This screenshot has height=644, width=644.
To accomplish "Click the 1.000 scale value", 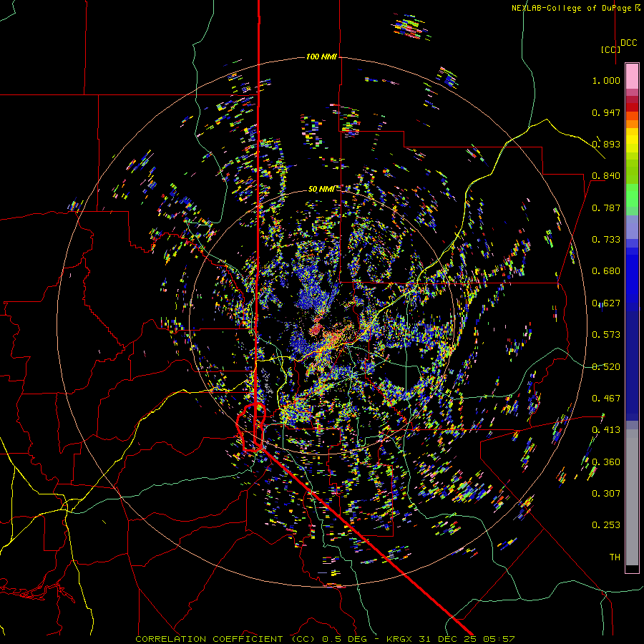I will point(606,80).
